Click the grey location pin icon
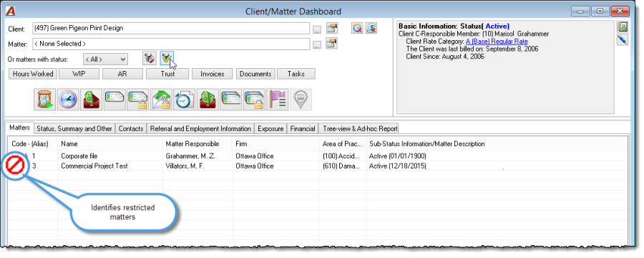The image size is (644, 258). click(301, 100)
